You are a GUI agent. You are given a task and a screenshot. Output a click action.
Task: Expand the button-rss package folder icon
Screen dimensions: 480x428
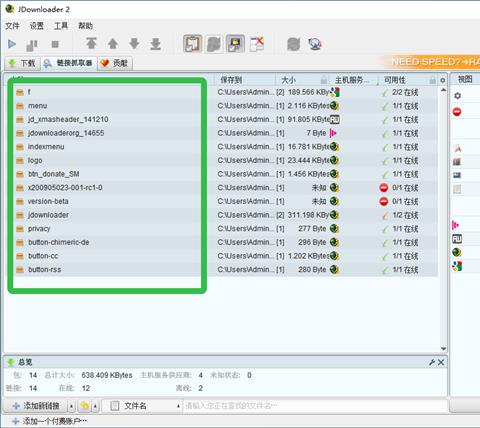(x=20, y=270)
